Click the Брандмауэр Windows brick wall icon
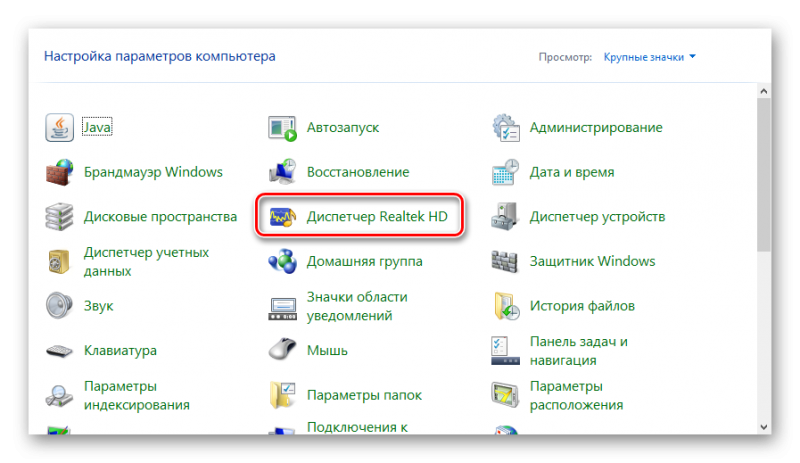The height and width of the screenshot is (463, 800). point(59,172)
